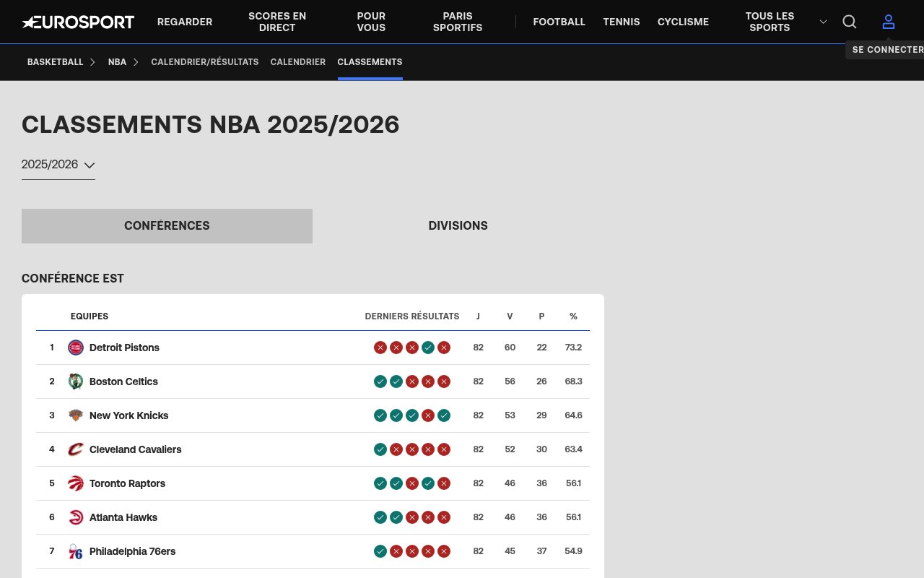Click the Toronto Raptors team logo

[x=76, y=483]
